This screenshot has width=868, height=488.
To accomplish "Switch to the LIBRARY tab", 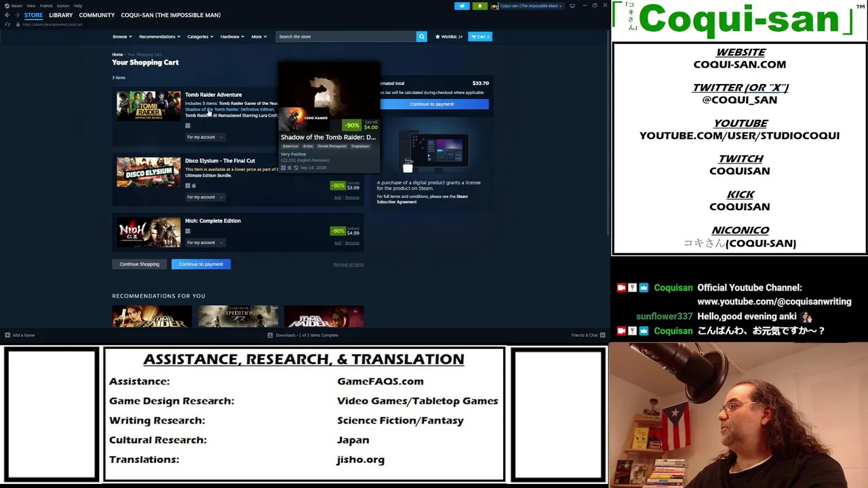I will [60, 15].
